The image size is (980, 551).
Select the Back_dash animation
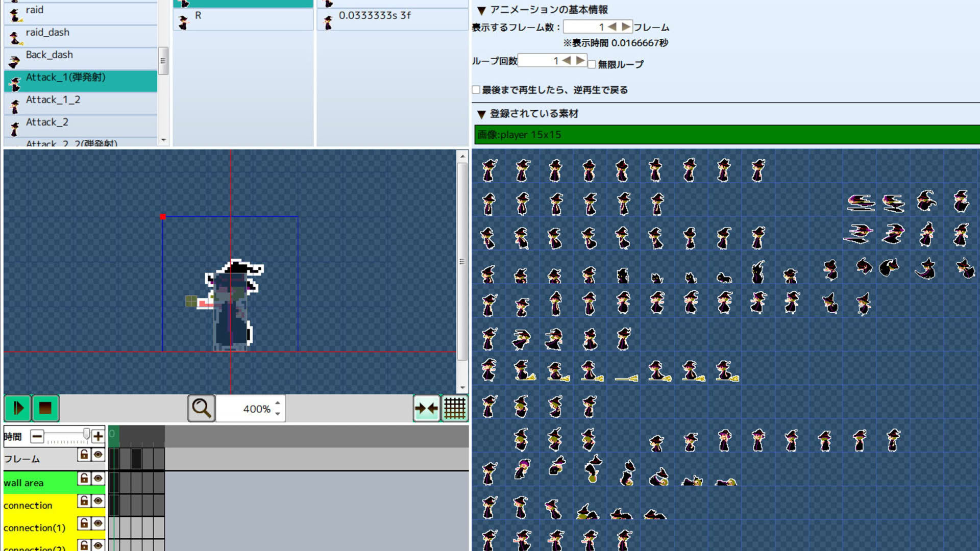click(x=81, y=58)
